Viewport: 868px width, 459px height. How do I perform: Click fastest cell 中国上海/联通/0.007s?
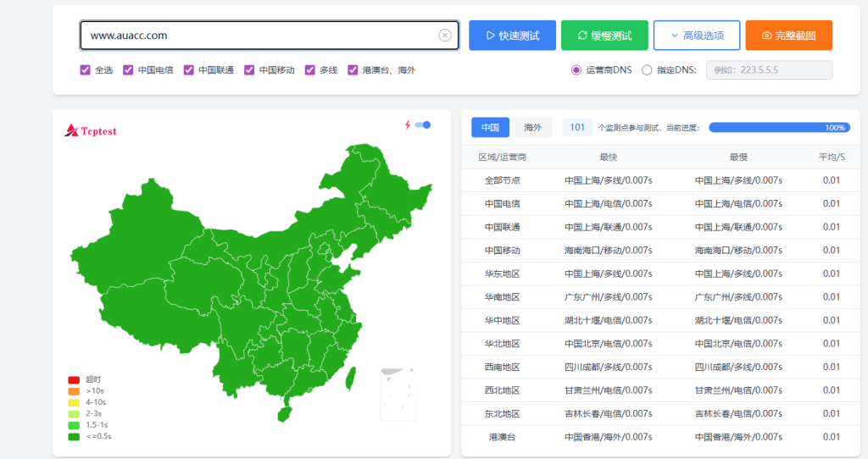coord(609,227)
